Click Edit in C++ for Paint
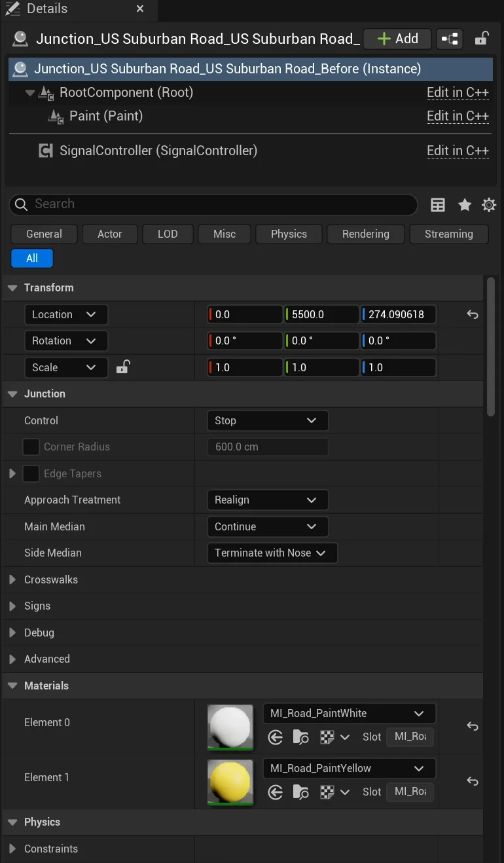The height and width of the screenshot is (863, 504). click(x=458, y=116)
